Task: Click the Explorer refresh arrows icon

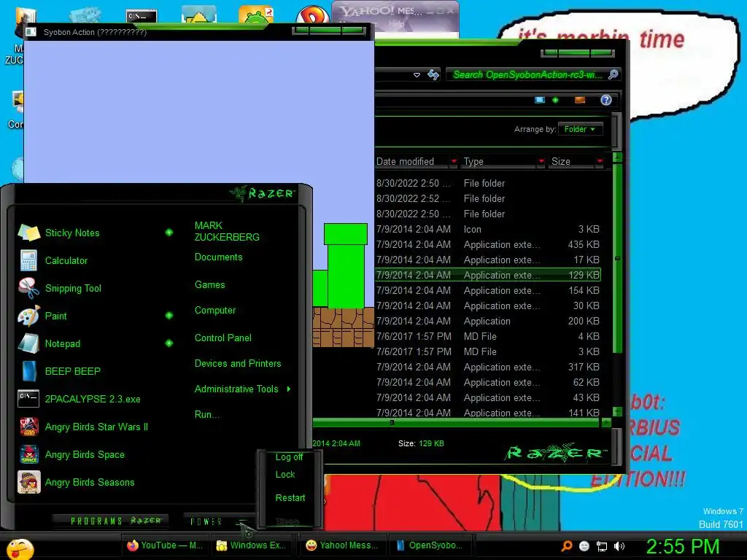Action: coord(433,75)
